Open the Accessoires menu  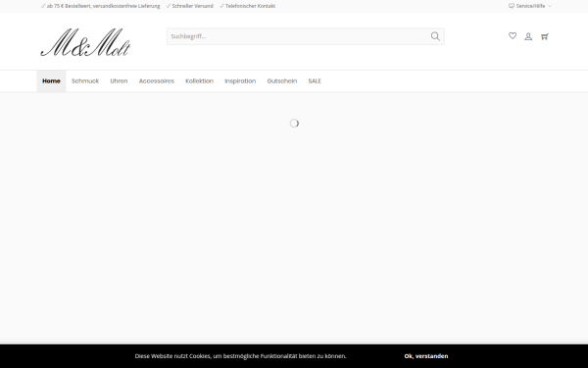(157, 81)
